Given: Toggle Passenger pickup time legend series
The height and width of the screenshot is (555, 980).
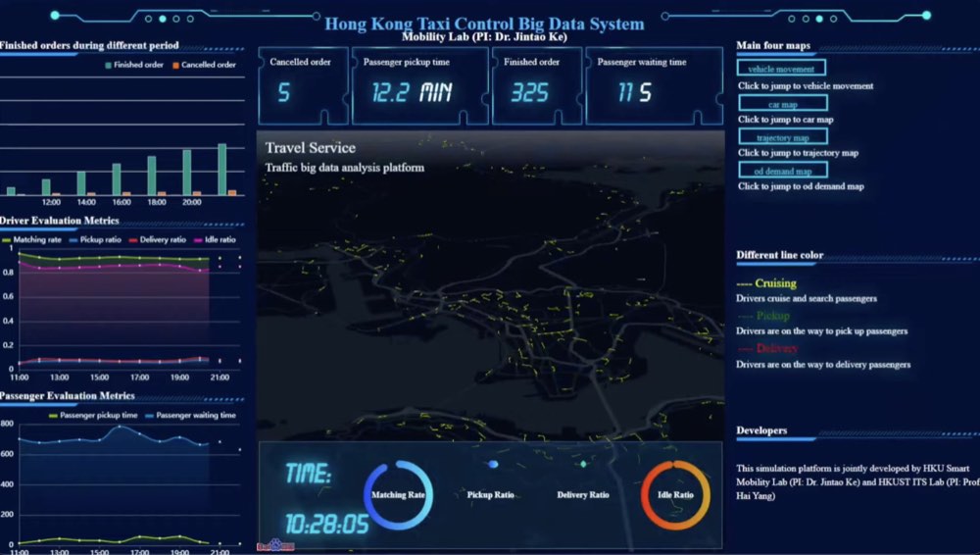Looking at the screenshot, I should [93, 416].
